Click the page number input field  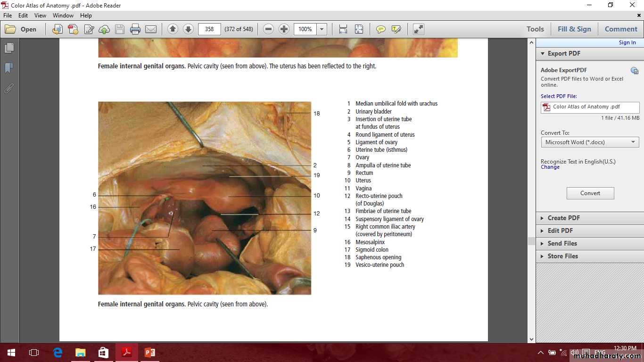pyautogui.click(x=209, y=29)
